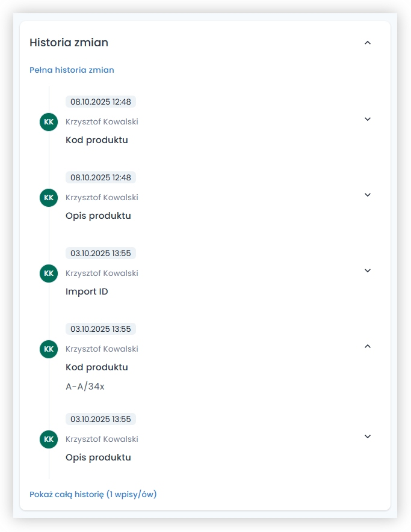Click KK avatar beside 03.10.2025 Opis produktu
This screenshot has width=411, height=532.
[x=49, y=439]
